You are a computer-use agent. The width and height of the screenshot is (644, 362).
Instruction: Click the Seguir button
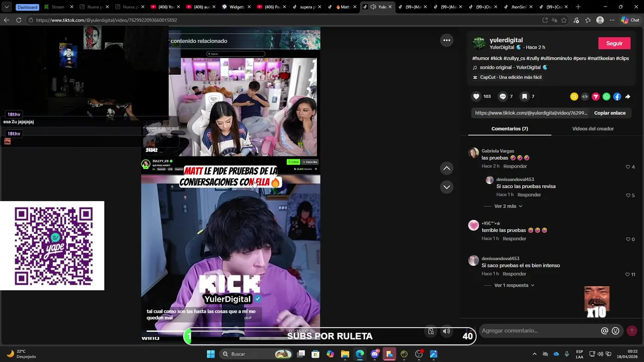click(x=614, y=43)
